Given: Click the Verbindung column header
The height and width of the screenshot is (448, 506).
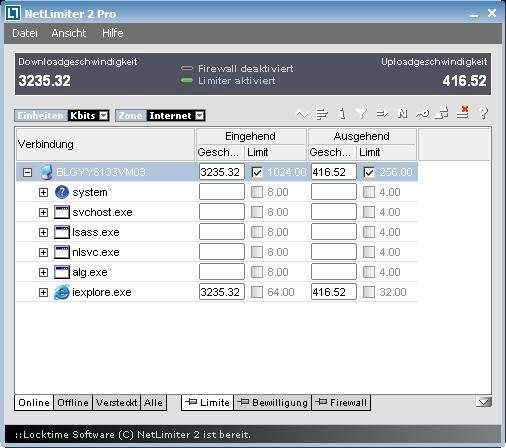Looking at the screenshot, I should pyautogui.click(x=105, y=144).
